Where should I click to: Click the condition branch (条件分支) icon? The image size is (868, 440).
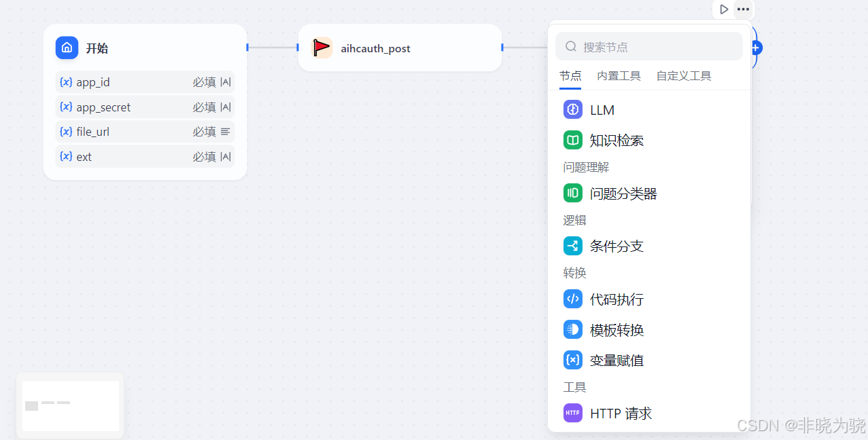click(573, 246)
